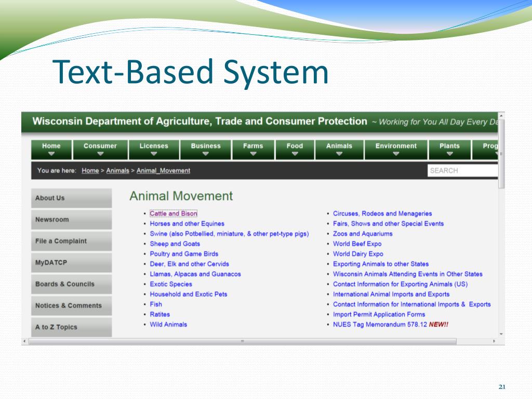Open the Swine and pet-type pigs link
The width and height of the screenshot is (532, 399).
[x=229, y=234]
